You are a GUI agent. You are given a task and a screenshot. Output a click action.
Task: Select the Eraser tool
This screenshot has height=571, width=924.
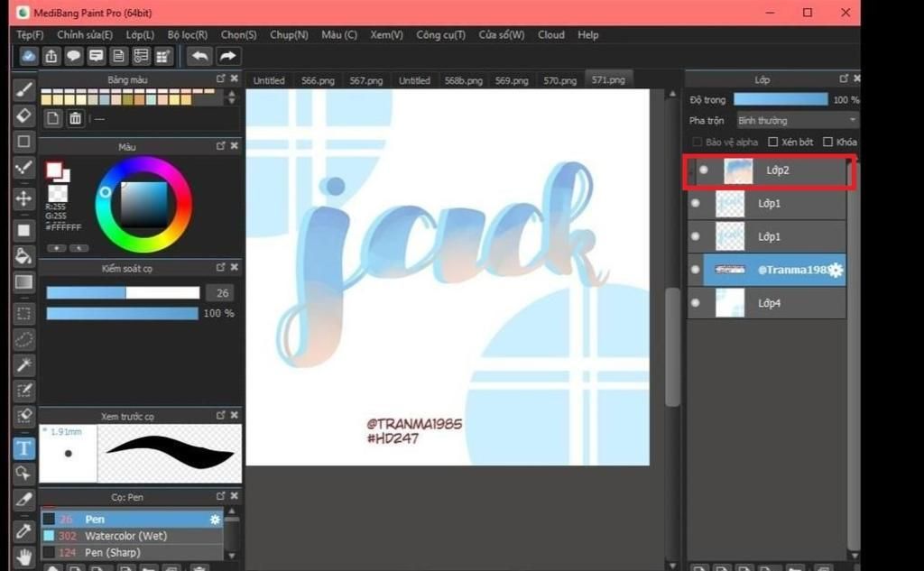point(24,115)
